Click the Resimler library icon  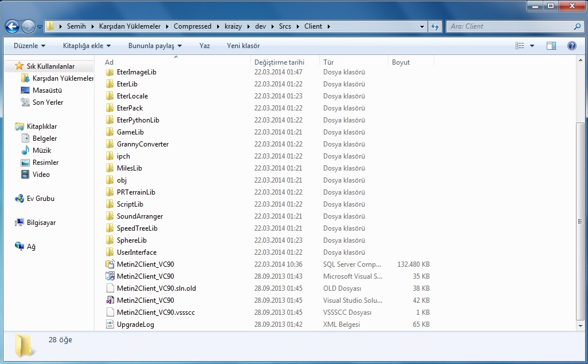click(x=25, y=162)
